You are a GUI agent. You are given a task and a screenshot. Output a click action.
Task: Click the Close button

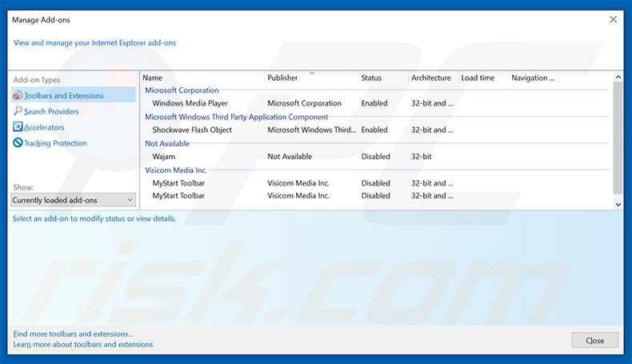tap(595, 340)
